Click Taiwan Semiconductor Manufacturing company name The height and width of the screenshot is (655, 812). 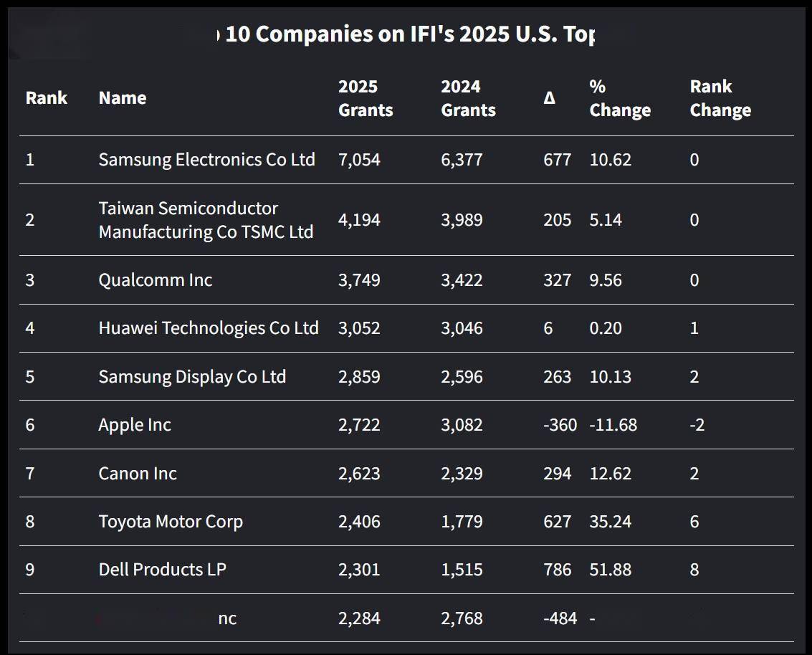click(x=206, y=220)
